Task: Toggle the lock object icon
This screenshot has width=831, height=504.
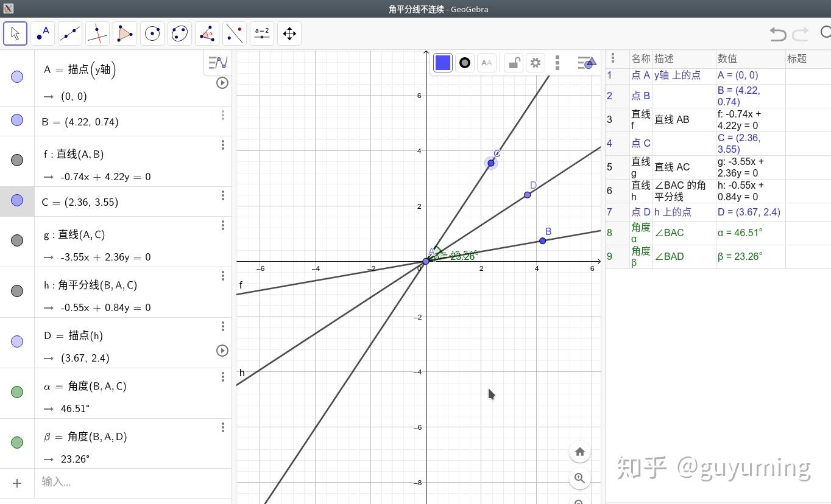Action: pyautogui.click(x=514, y=63)
